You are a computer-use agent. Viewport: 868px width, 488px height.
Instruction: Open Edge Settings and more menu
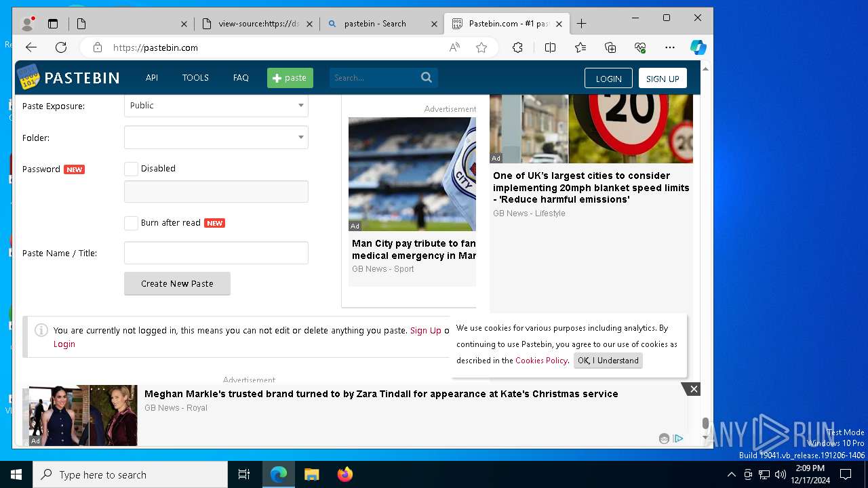(670, 47)
